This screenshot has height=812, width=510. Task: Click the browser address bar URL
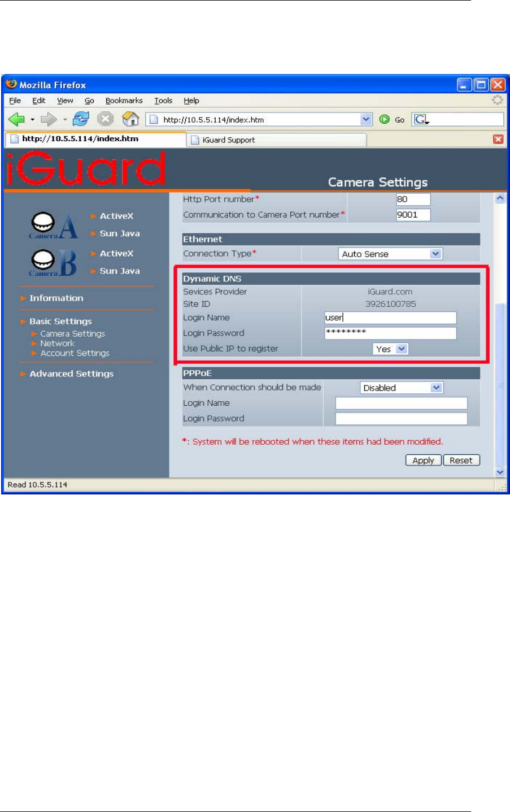click(253, 119)
